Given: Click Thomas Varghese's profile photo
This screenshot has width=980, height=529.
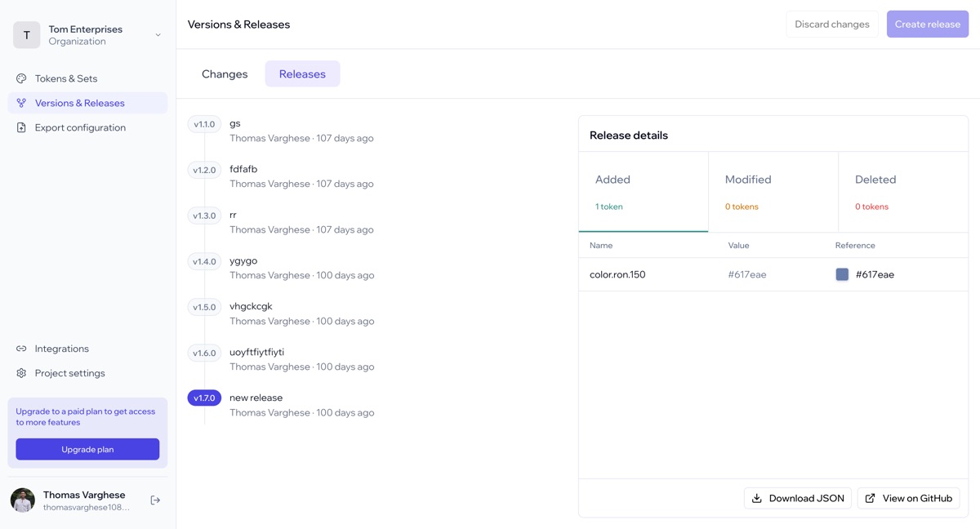Looking at the screenshot, I should (x=23, y=500).
